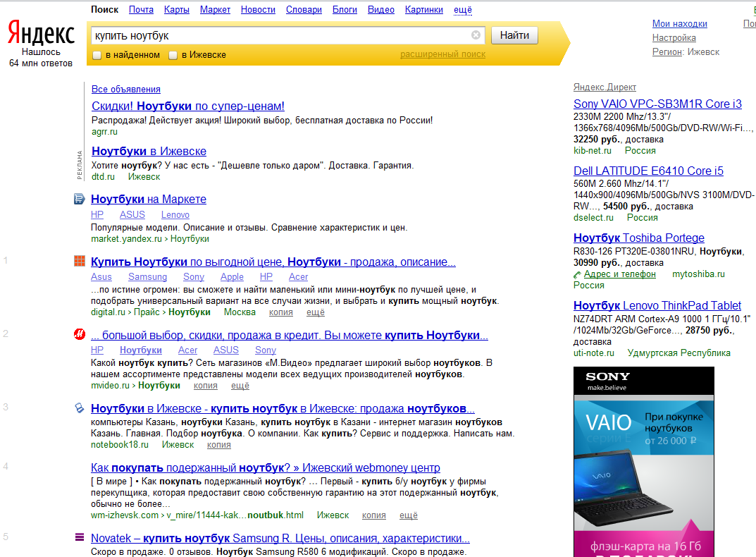The height and width of the screenshot is (557, 756).
Task: Click the Novatek purple lines favicon
Action: click(80, 538)
